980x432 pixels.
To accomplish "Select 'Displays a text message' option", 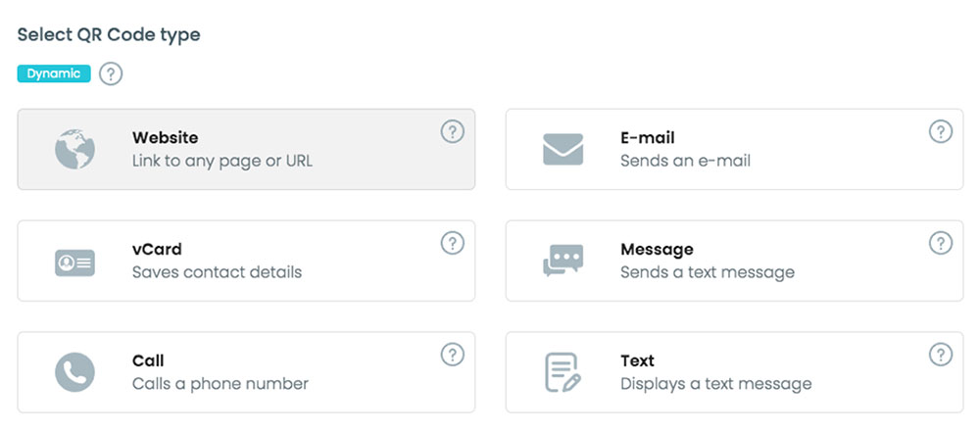I will tap(716, 383).
